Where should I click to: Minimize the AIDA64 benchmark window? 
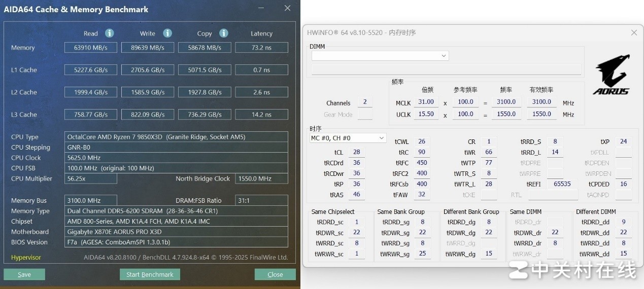(x=261, y=8)
